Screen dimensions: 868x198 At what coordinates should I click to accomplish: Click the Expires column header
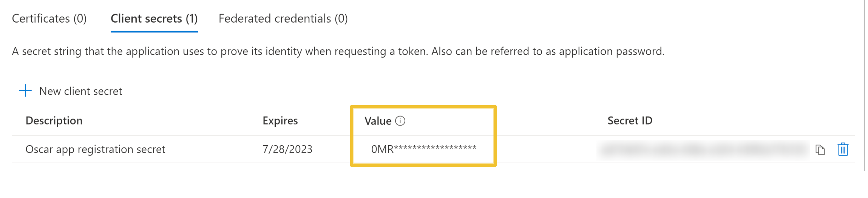coord(280,121)
